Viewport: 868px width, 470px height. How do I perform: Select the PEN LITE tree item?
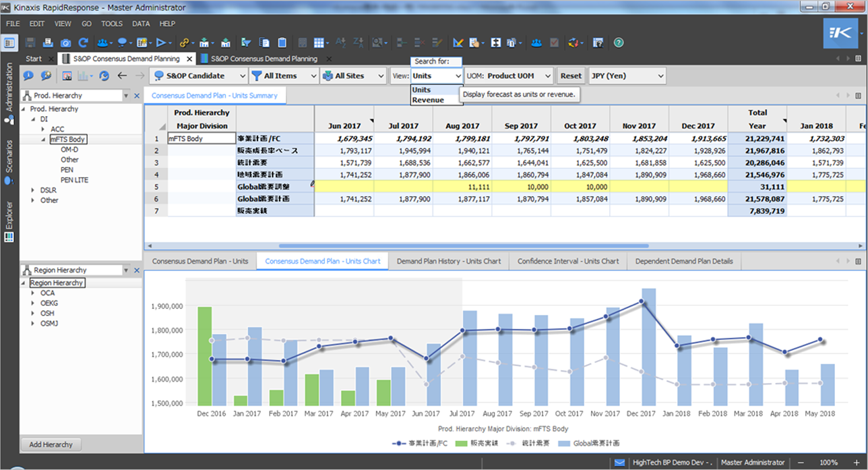tap(74, 180)
